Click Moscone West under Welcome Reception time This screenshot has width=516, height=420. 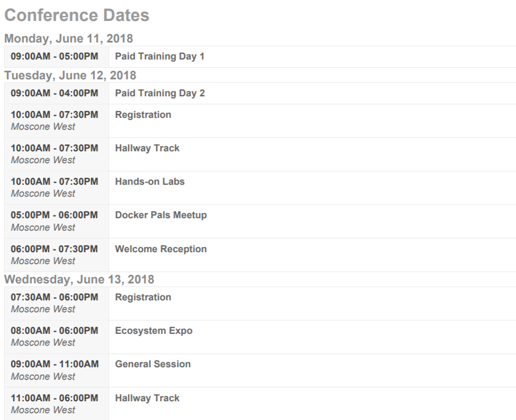pyautogui.click(x=43, y=261)
